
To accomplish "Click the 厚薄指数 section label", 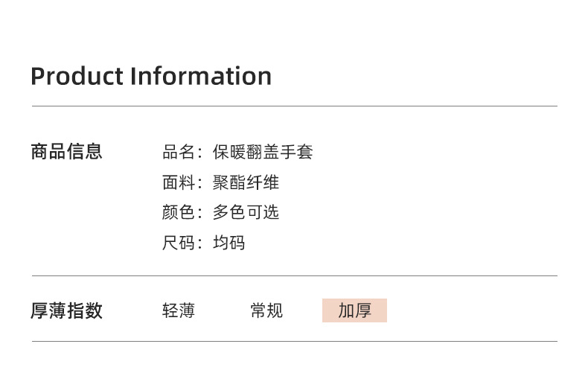I will click(x=66, y=310).
